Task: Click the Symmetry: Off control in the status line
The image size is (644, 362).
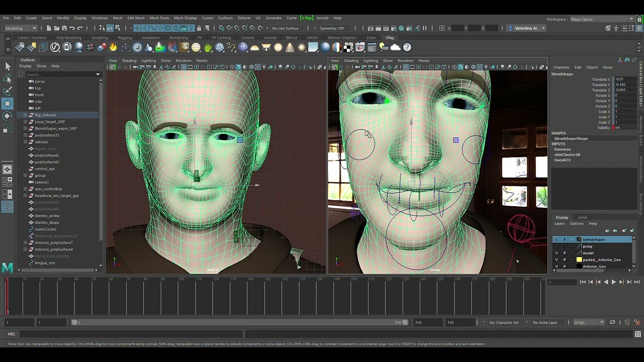Action: tap(332, 28)
